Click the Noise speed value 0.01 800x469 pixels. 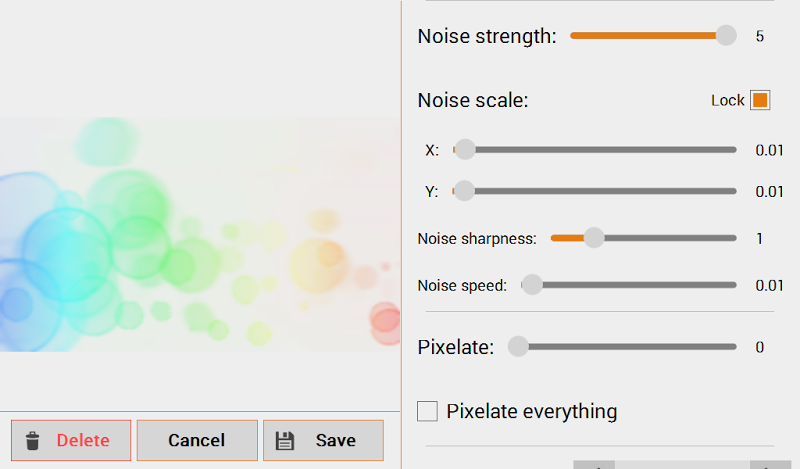[769, 285]
